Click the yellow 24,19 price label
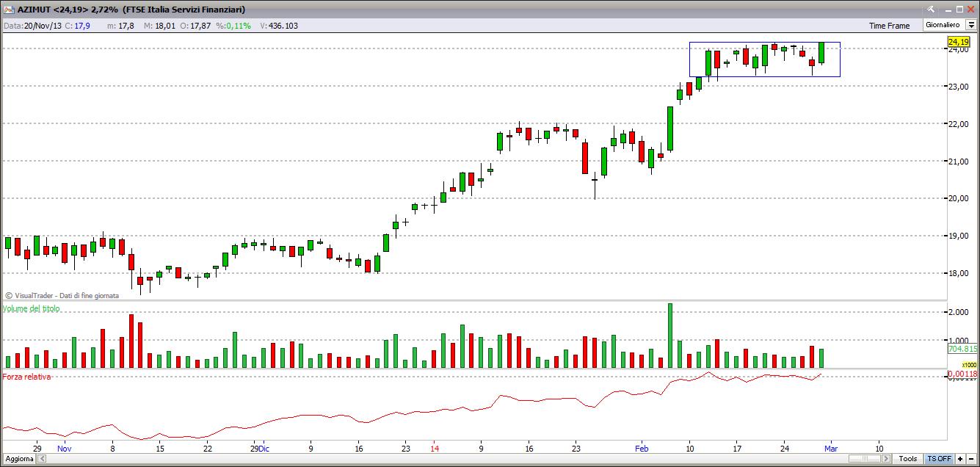Screen dimensions: 980x467 click(x=959, y=43)
